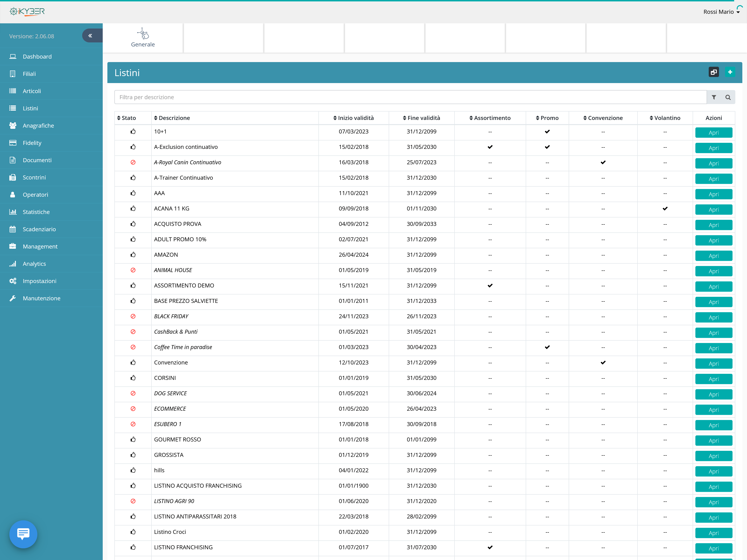Open the Rossi Mario user dropdown
The image size is (747, 560).
pos(721,12)
